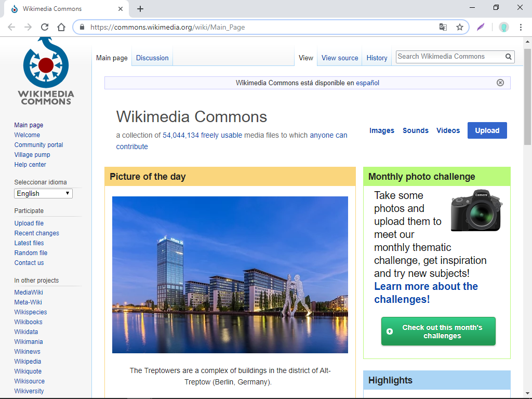532x399 pixels.
Task: Open the Picture of the day photo
Action: (230, 275)
